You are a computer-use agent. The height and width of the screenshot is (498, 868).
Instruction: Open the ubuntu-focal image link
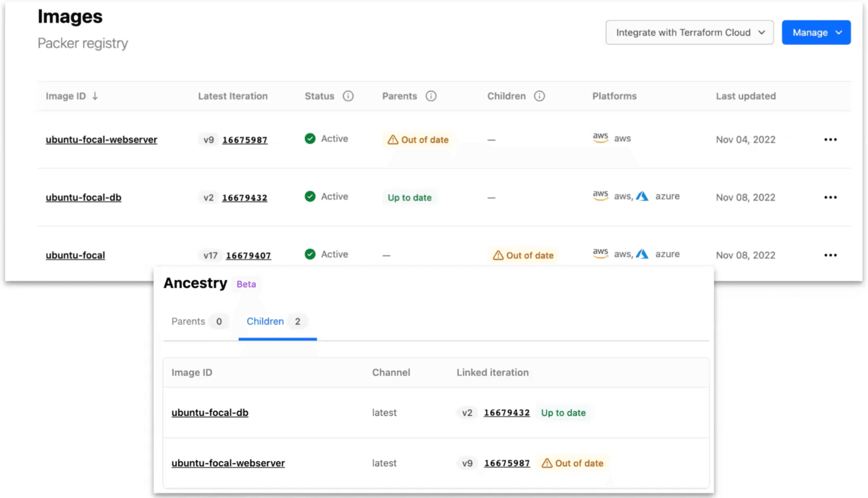tap(75, 255)
